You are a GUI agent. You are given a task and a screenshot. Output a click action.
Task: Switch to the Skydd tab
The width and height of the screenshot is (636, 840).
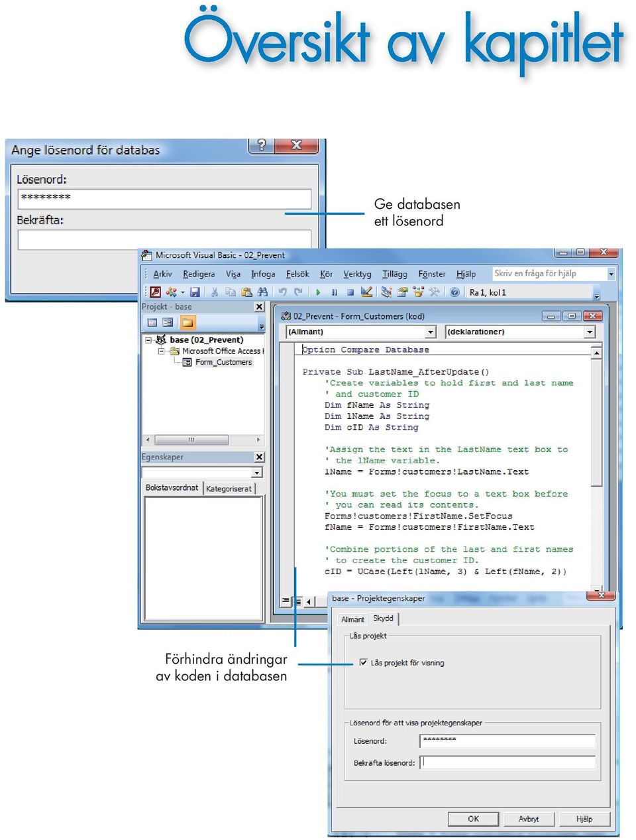383,619
